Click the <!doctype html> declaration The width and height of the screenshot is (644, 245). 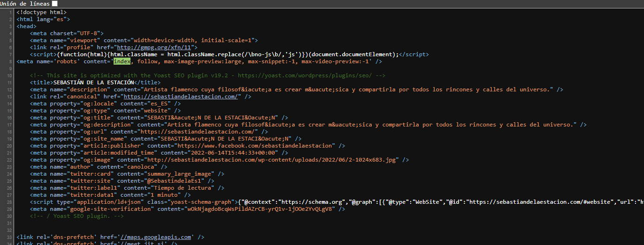41,12
